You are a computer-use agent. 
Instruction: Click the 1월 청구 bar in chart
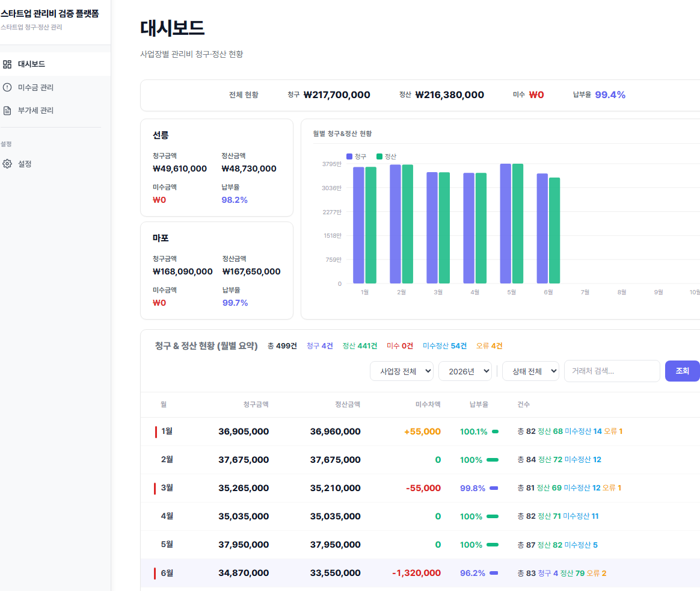pos(358,225)
